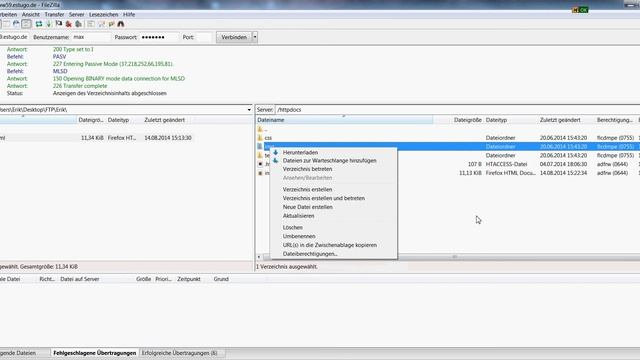Viewport: 640px width, 360px height.
Task: Sort remote list by Dateiname column
Action: point(344,120)
